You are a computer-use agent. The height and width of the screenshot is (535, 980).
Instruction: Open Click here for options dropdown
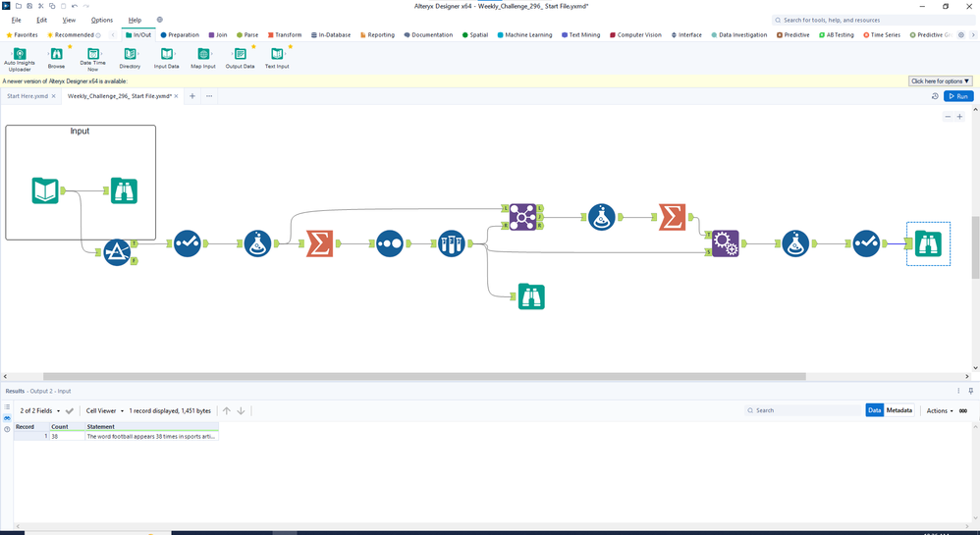(x=940, y=81)
